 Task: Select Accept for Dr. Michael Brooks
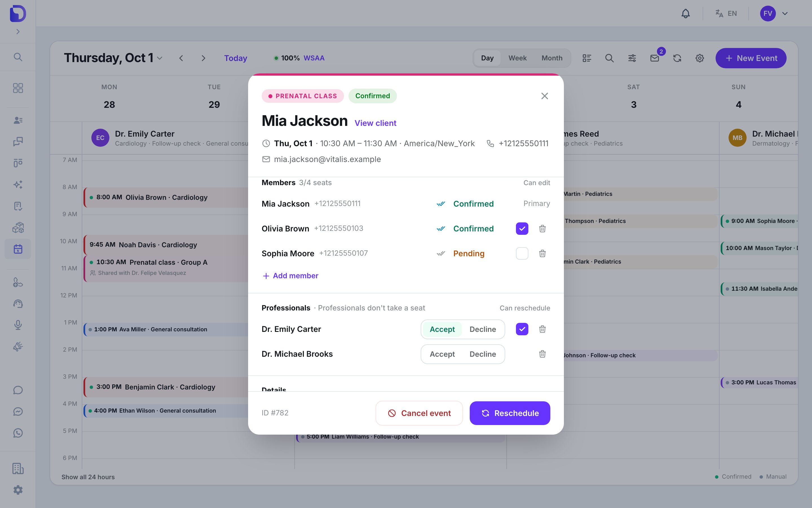pos(442,354)
